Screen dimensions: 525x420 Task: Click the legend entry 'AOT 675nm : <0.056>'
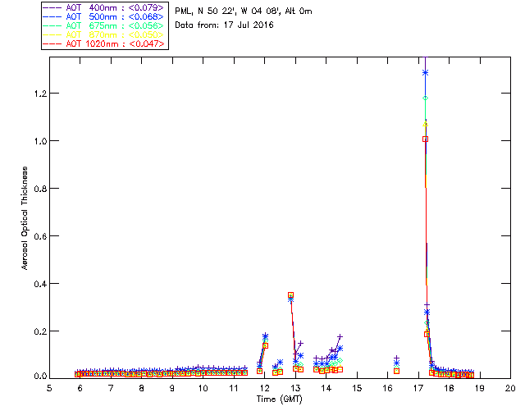103,25
